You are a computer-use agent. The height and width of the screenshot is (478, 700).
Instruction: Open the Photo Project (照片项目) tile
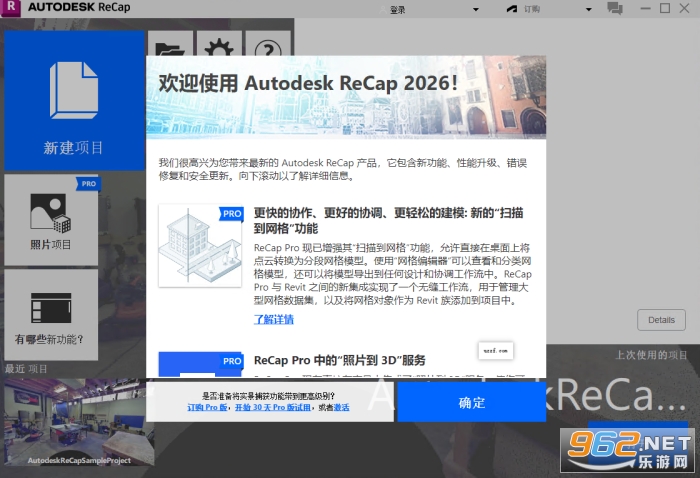(51, 220)
